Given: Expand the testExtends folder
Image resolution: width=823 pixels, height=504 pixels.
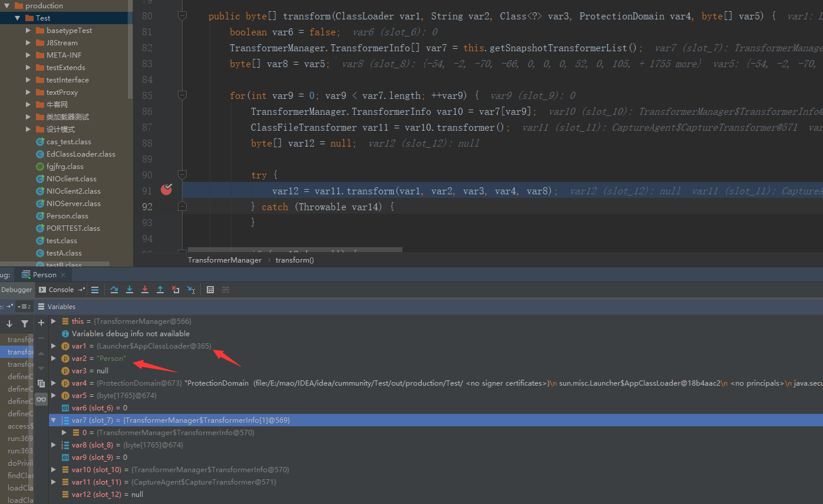Looking at the screenshot, I should click(x=28, y=68).
